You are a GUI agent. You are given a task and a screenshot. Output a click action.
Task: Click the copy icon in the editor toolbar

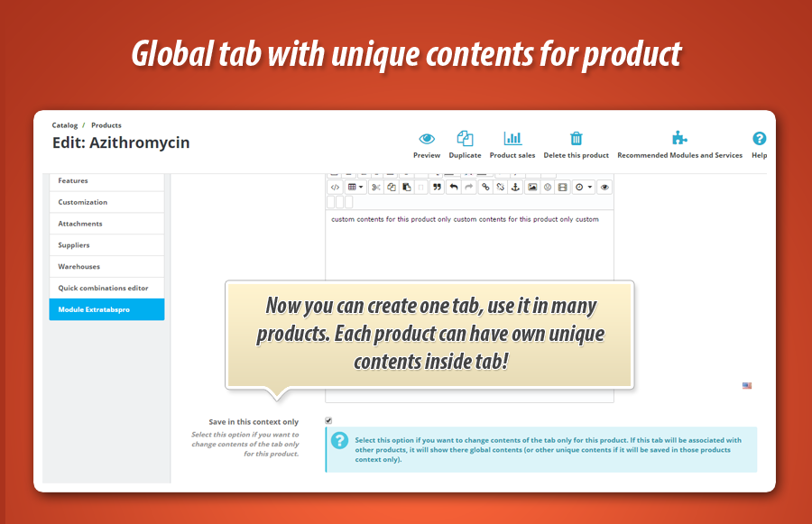(x=391, y=187)
